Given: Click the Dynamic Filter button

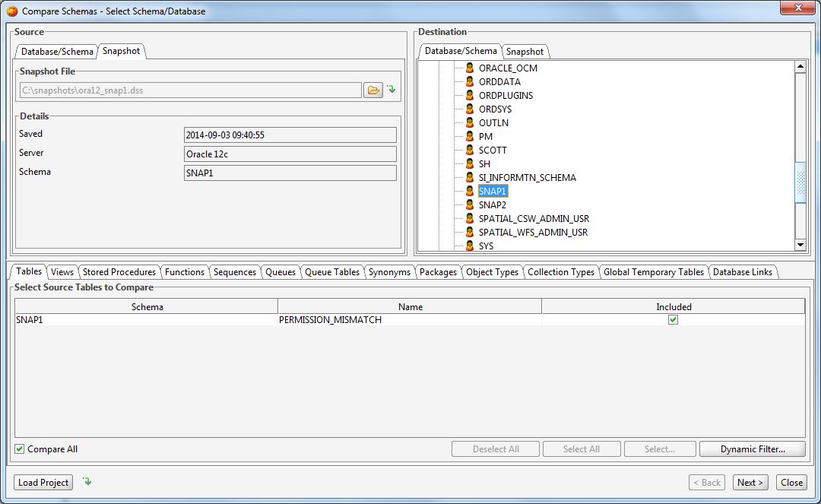Looking at the screenshot, I should coord(752,449).
